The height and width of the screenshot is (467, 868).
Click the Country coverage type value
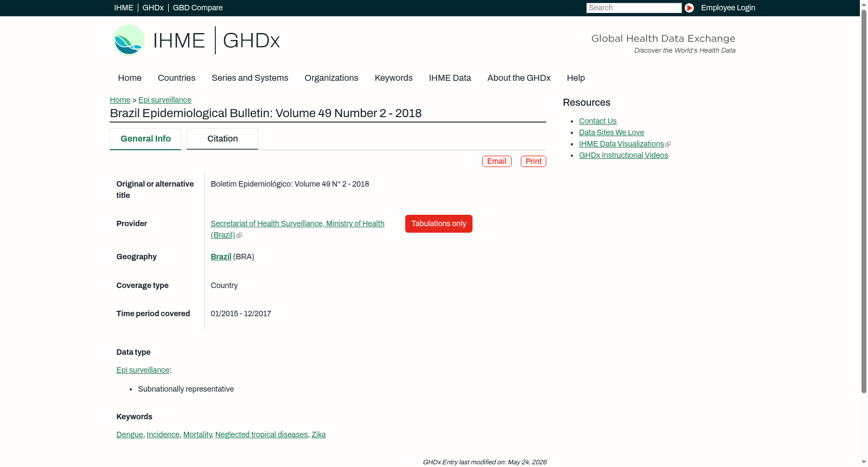click(224, 285)
